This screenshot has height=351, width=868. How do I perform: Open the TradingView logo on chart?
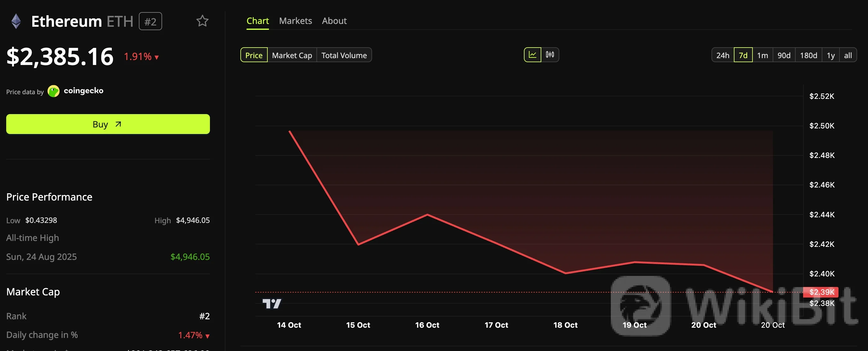[x=272, y=303]
